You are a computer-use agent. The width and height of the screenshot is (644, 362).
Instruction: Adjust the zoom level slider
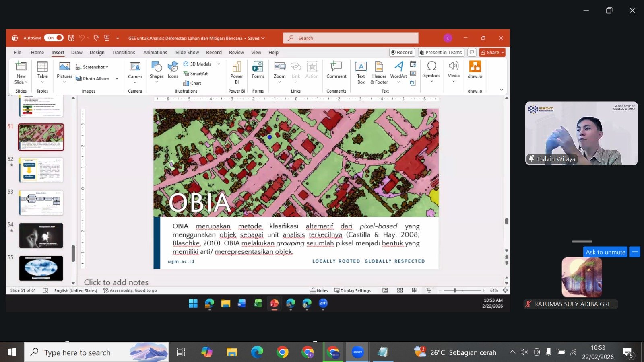click(454, 290)
